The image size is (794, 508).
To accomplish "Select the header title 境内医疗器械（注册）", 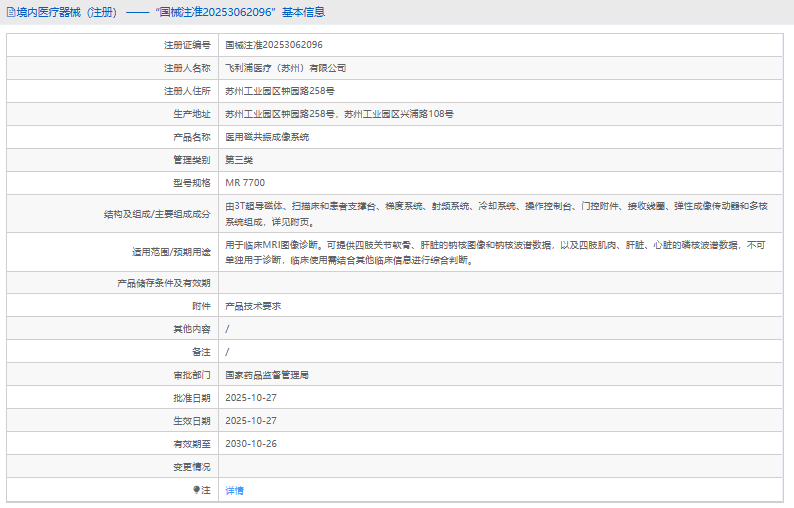I will [67, 12].
